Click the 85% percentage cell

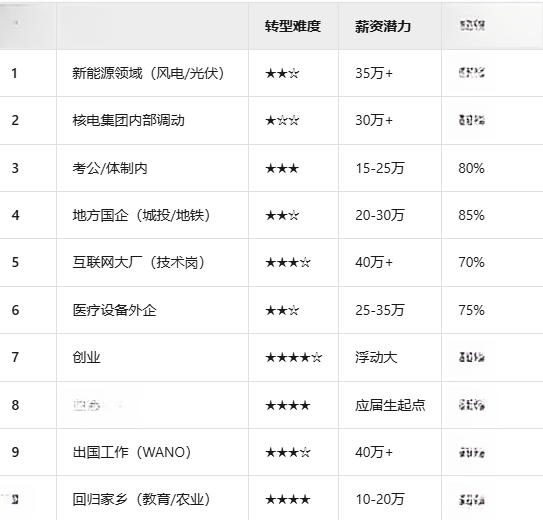coord(492,215)
